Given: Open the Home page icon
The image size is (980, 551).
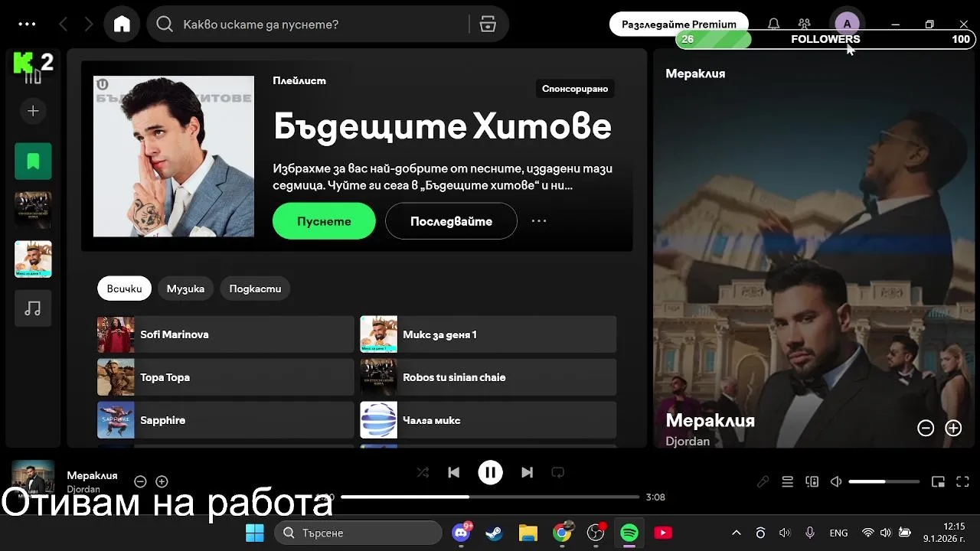Looking at the screenshot, I should click(x=122, y=24).
